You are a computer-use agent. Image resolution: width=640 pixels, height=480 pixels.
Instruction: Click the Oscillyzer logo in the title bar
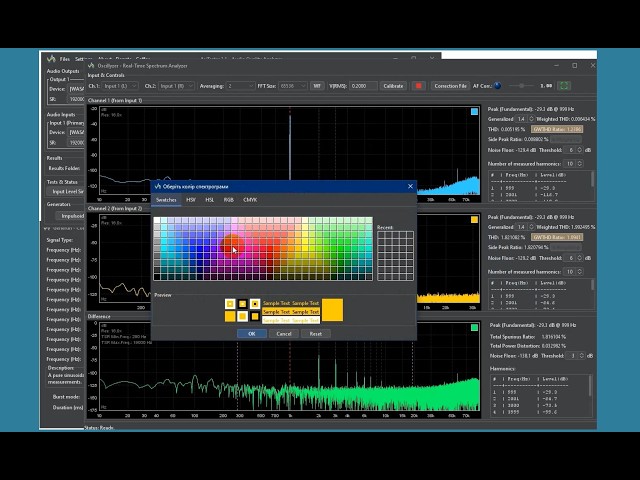pyautogui.click(x=91, y=66)
